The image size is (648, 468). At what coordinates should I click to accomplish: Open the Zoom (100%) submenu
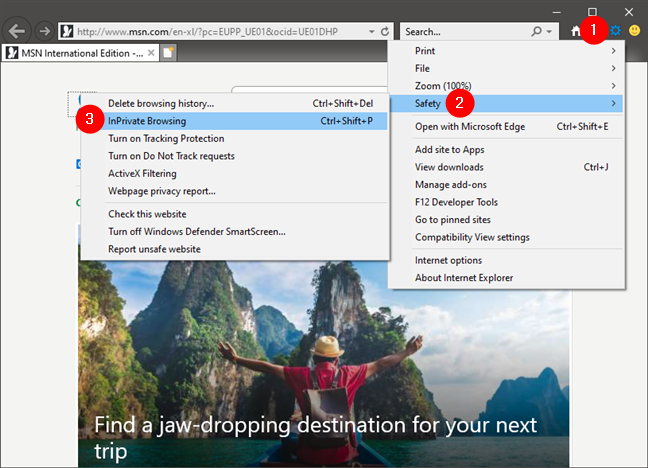click(x=507, y=86)
